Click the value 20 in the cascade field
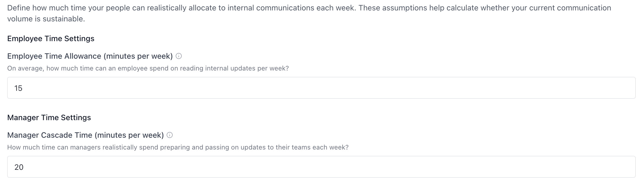The width and height of the screenshot is (644, 186). 19,167
